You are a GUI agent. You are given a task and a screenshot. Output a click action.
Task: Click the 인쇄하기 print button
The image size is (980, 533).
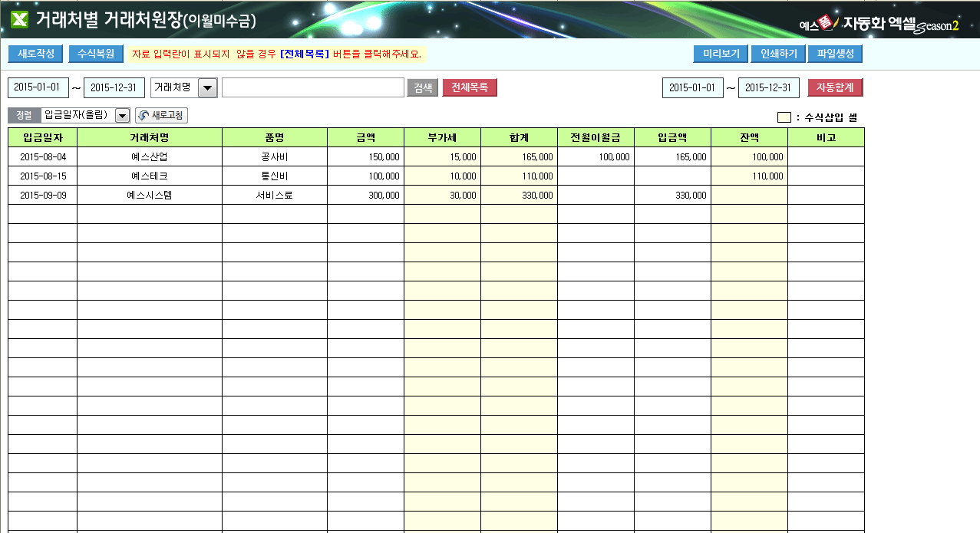tap(778, 54)
